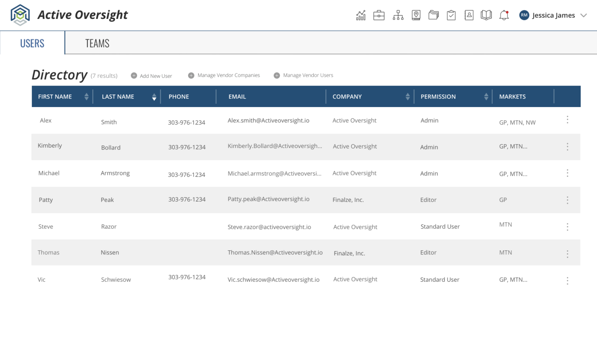Open the analytics charts icon

coord(360,15)
